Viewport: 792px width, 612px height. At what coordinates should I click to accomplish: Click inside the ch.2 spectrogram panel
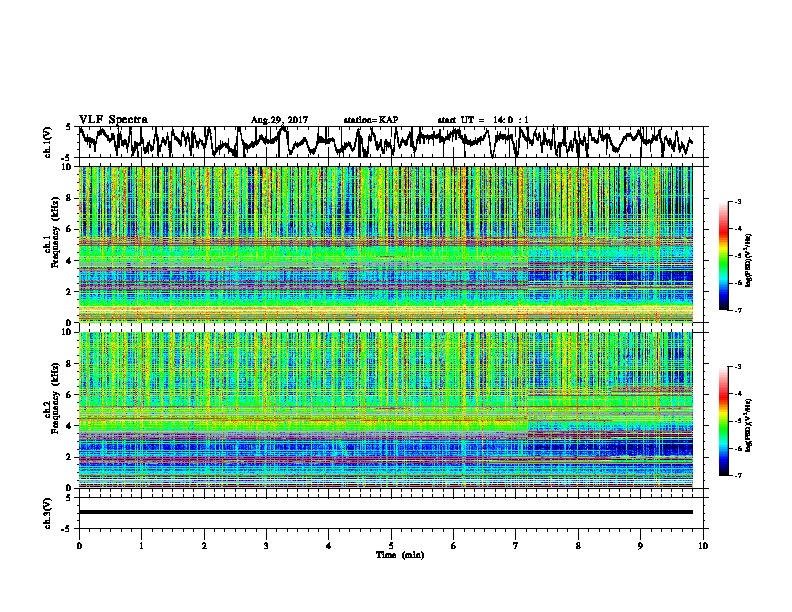coord(385,410)
